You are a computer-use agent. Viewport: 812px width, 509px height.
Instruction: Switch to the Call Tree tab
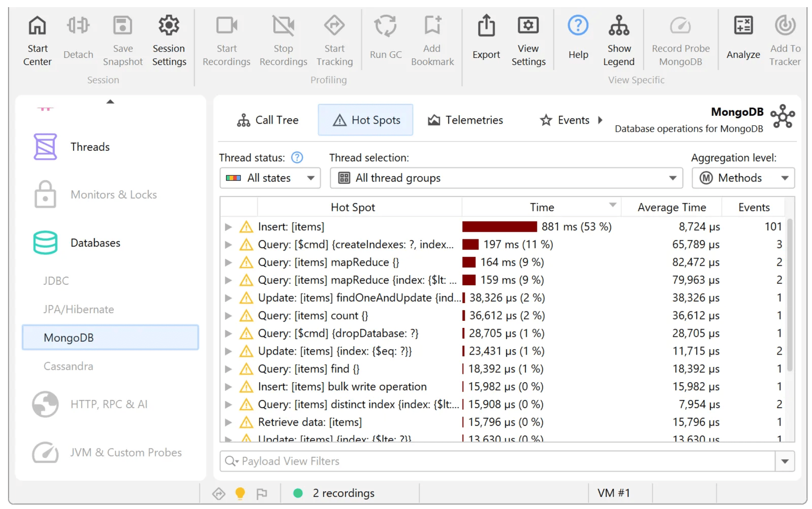pyautogui.click(x=268, y=120)
